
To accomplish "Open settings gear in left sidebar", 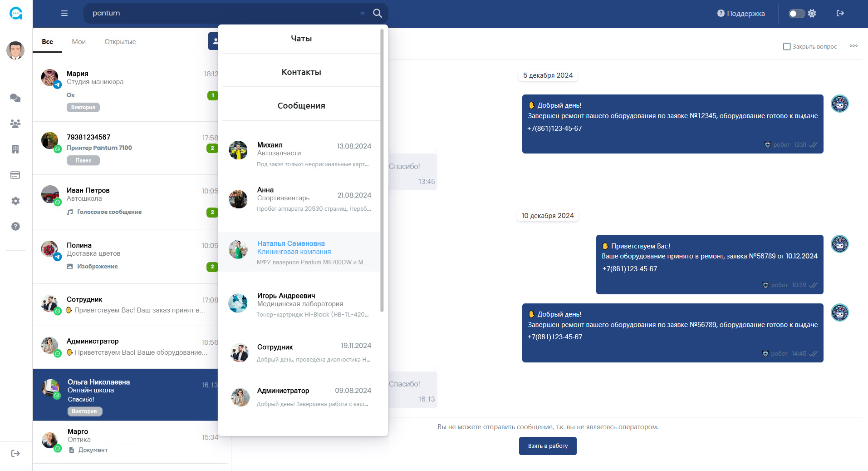I will [x=15, y=201].
